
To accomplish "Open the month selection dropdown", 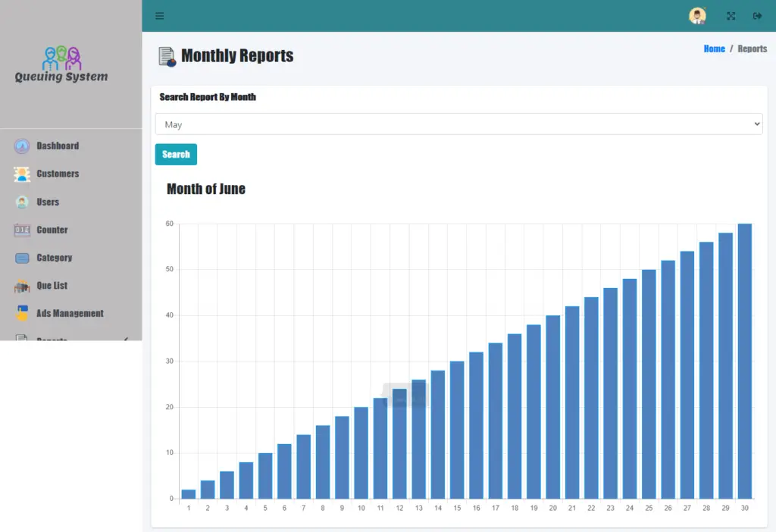I will (458, 124).
